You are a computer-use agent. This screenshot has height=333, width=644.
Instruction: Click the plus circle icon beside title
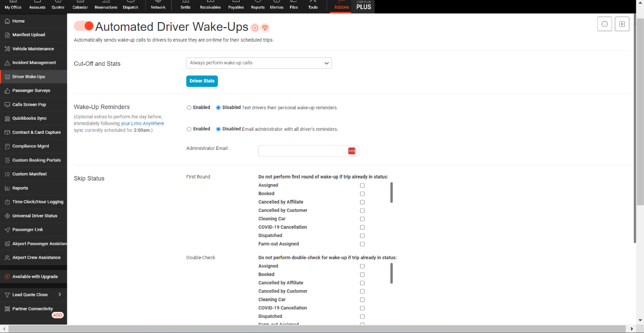pyautogui.click(x=255, y=28)
